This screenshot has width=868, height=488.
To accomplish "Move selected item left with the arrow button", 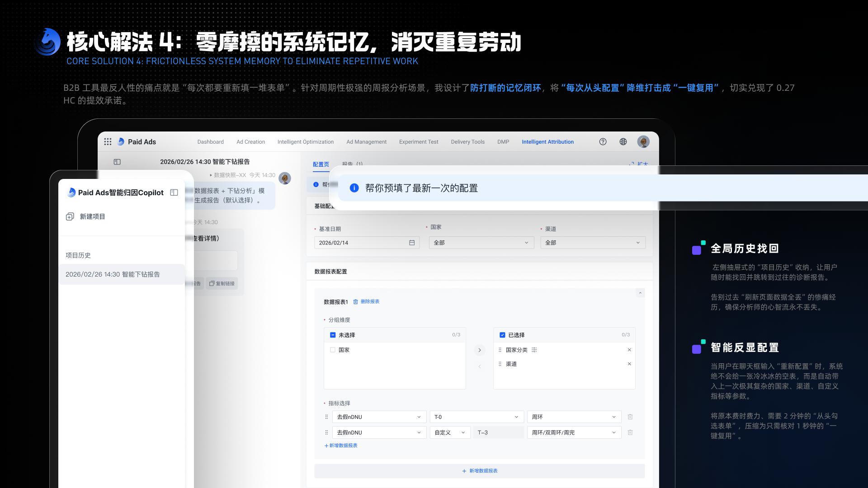I will point(480,366).
